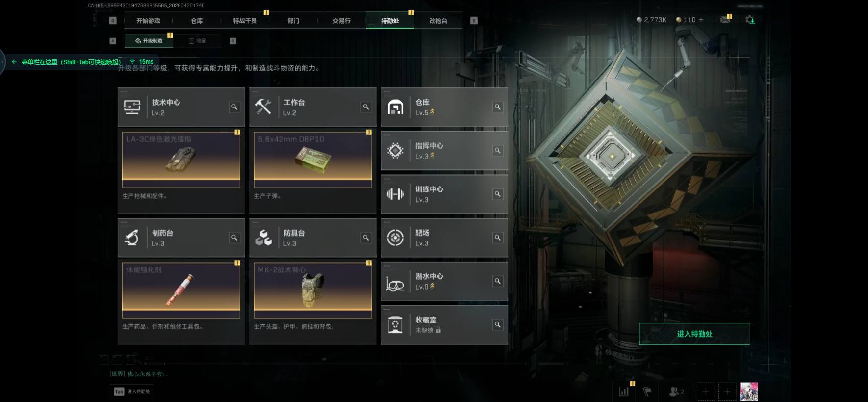Open the 改枪台 tab
This screenshot has width=868, height=402.
point(438,21)
